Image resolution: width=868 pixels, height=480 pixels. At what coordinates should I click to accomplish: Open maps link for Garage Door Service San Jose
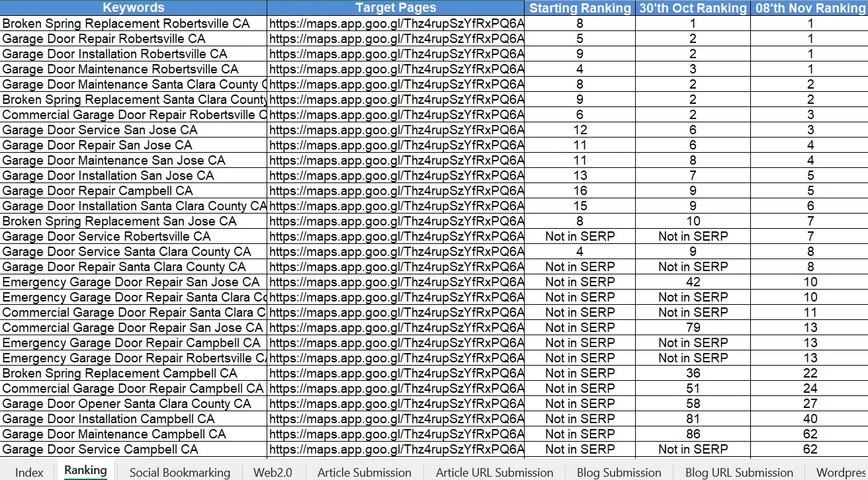tap(396, 130)
